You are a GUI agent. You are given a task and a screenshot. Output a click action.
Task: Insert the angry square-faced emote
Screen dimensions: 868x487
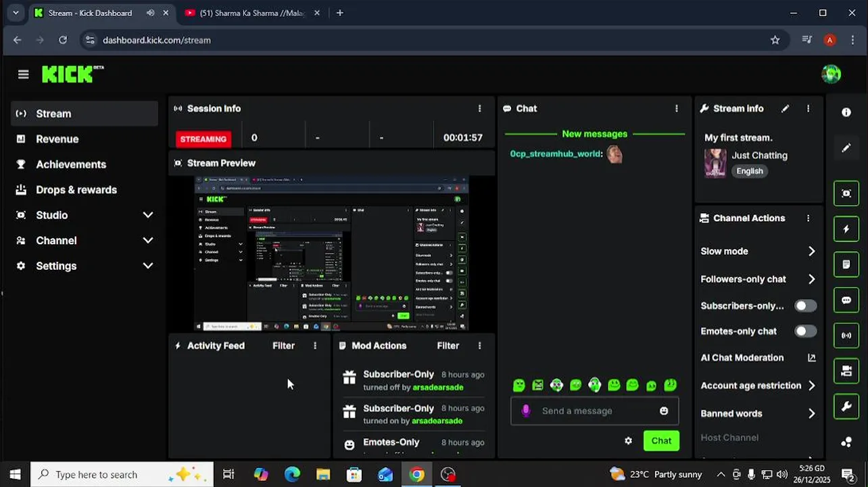pos(537,385)
